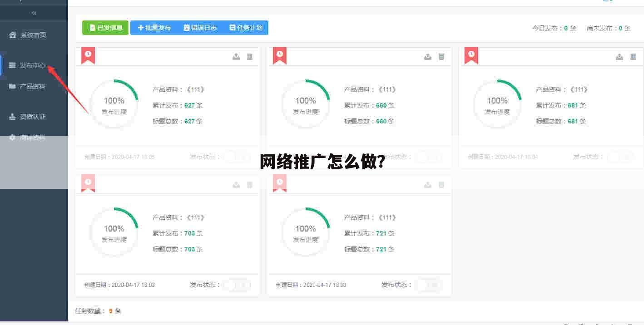
Task: Click the green 已发信息 button
Action: pyautogui.click(x=105, y=27)
